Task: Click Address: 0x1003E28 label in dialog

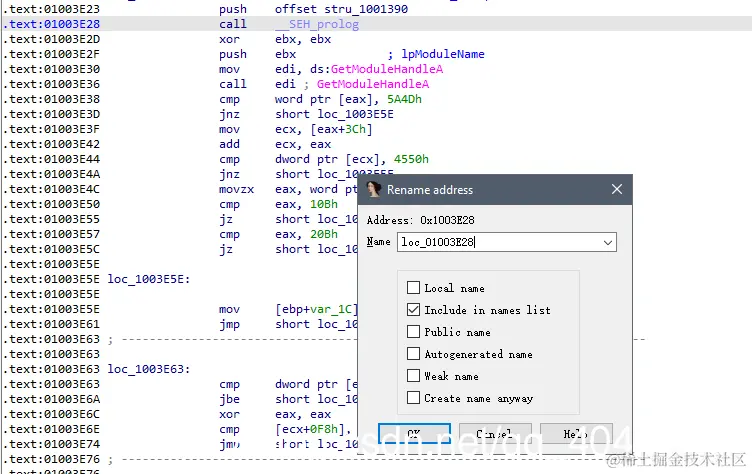Action: (x=420, y=220)
